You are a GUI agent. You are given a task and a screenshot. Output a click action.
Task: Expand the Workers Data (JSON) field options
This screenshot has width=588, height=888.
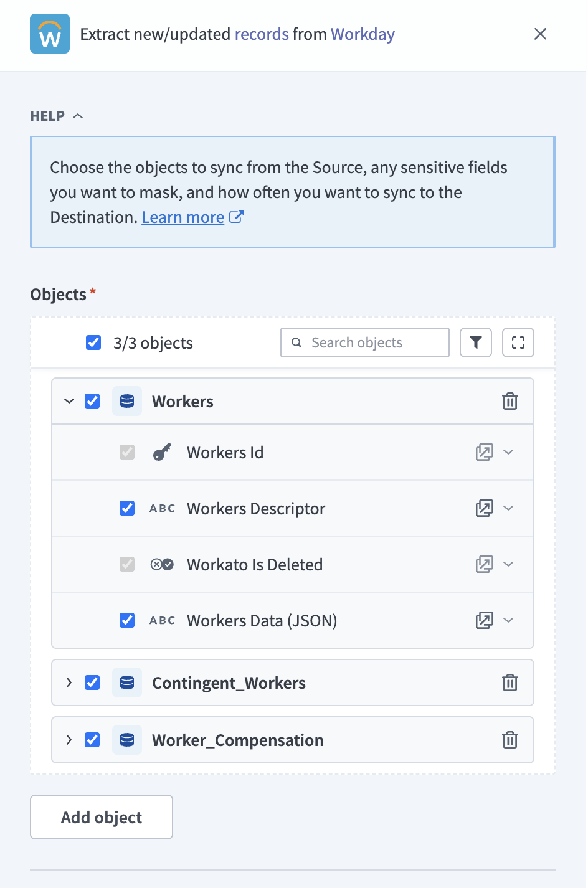click(508, 620)
